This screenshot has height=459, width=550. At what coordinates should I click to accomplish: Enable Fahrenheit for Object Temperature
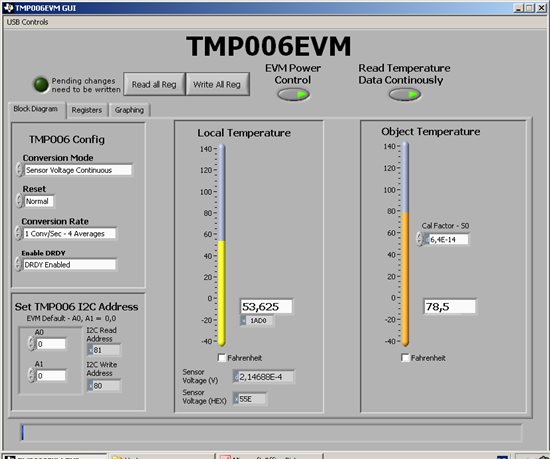(x=405, y=358)
